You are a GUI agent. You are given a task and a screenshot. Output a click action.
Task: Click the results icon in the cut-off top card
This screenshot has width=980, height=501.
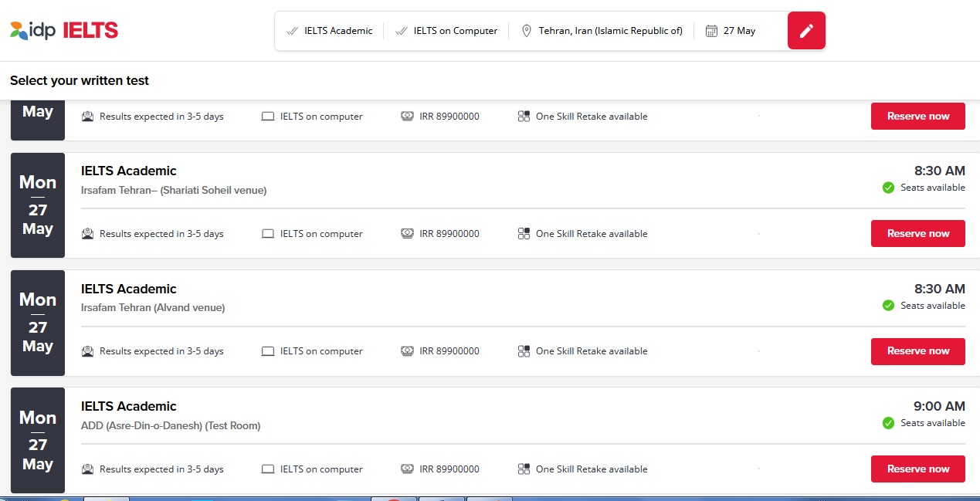[x=87, y=117]
